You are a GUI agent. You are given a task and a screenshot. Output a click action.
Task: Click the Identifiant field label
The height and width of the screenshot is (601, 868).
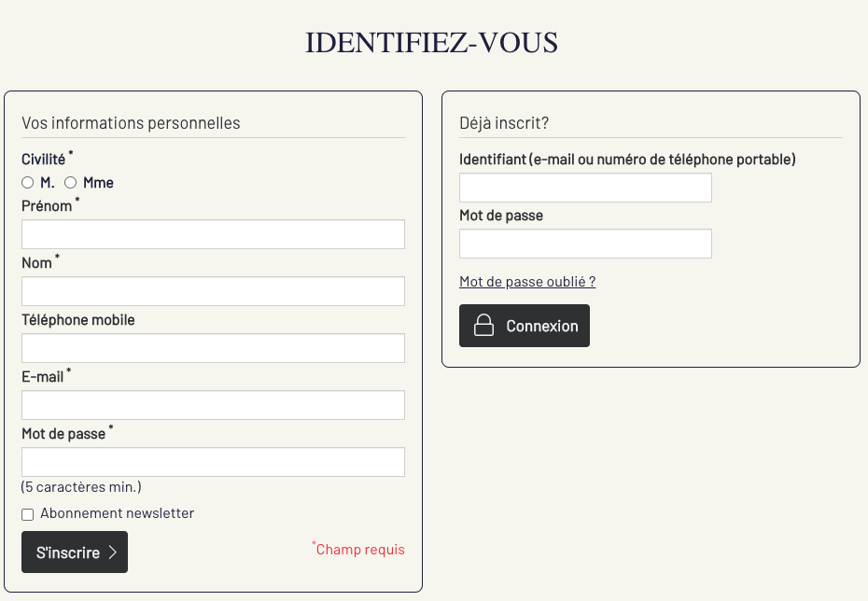pyautogui.click(x=627, y=160)
